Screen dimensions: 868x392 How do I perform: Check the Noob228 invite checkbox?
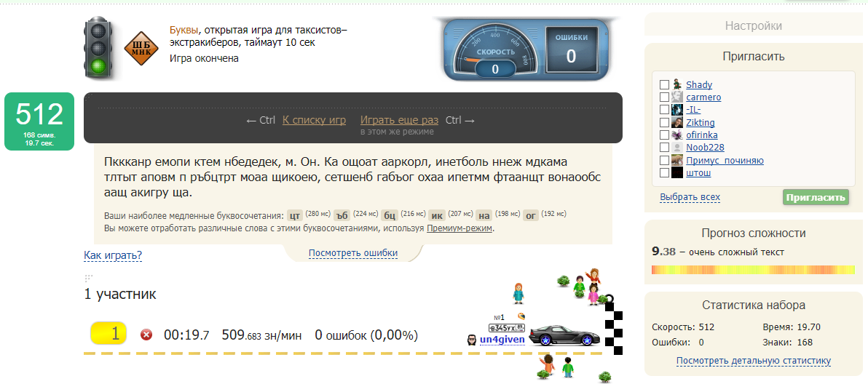click(x=664, y=148)
